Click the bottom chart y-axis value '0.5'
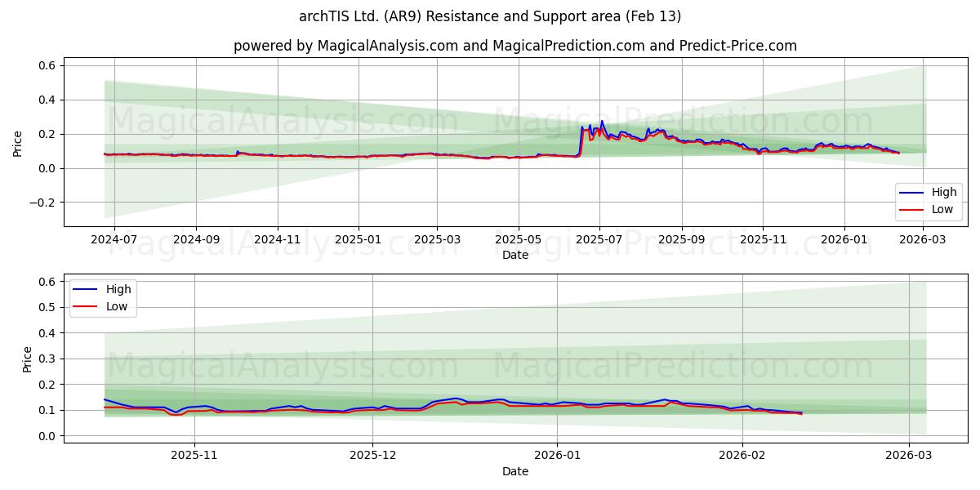Screen dimensions: 980x490 point(47,307)
